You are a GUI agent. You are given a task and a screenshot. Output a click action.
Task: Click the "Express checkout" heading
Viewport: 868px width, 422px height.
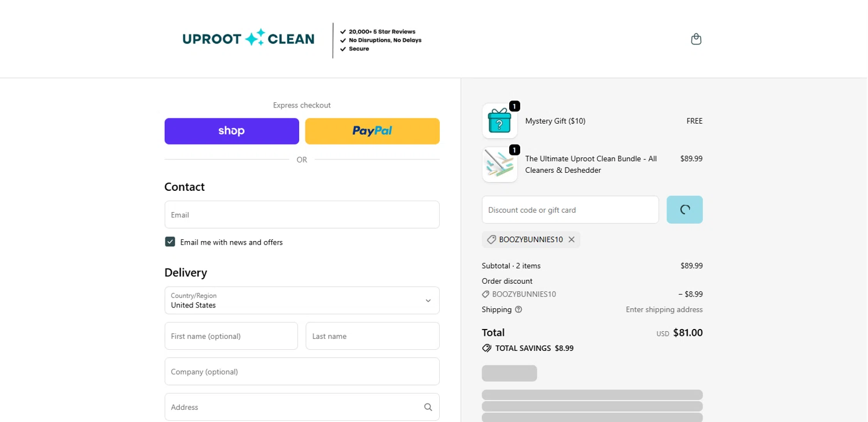click(x=302, y=105)
